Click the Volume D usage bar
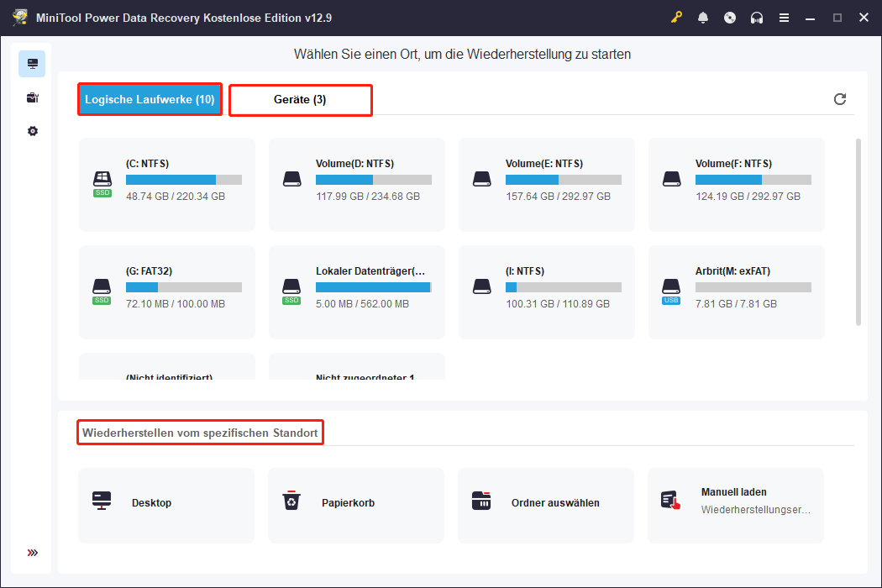Image resolution: width=882 pixels, height=588 pixels. pos(374,180)
